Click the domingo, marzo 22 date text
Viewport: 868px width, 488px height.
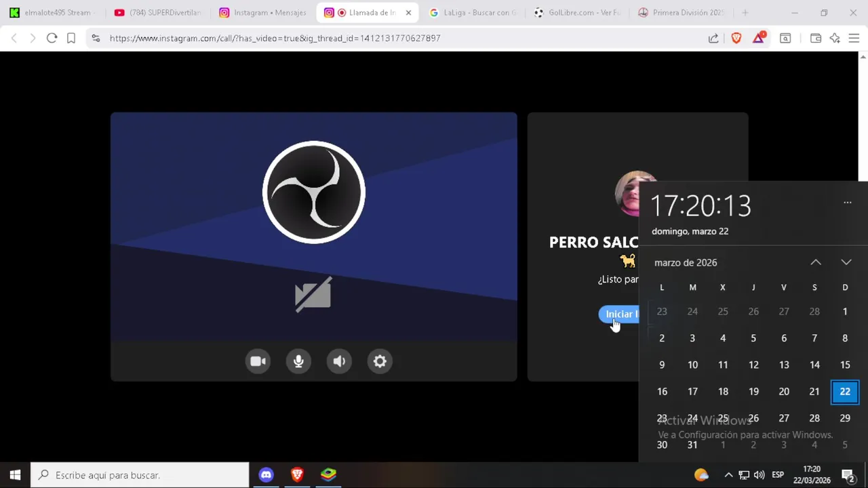point(690,231)
